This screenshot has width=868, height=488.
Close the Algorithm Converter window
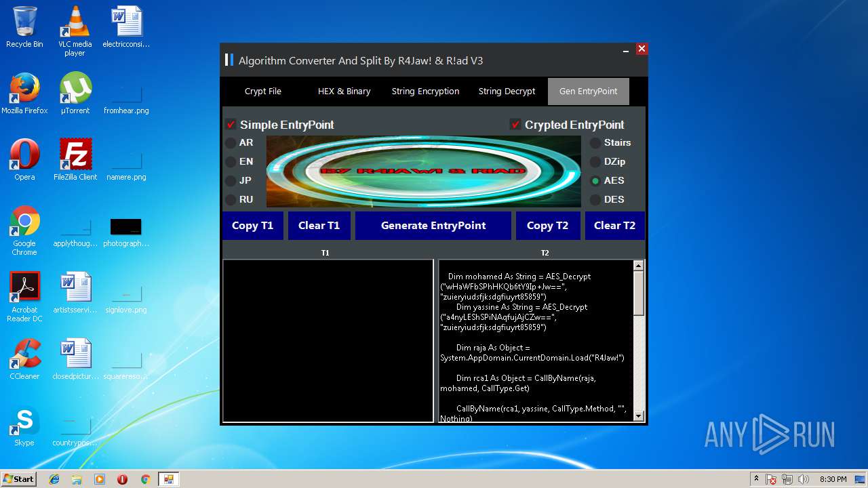642,49
